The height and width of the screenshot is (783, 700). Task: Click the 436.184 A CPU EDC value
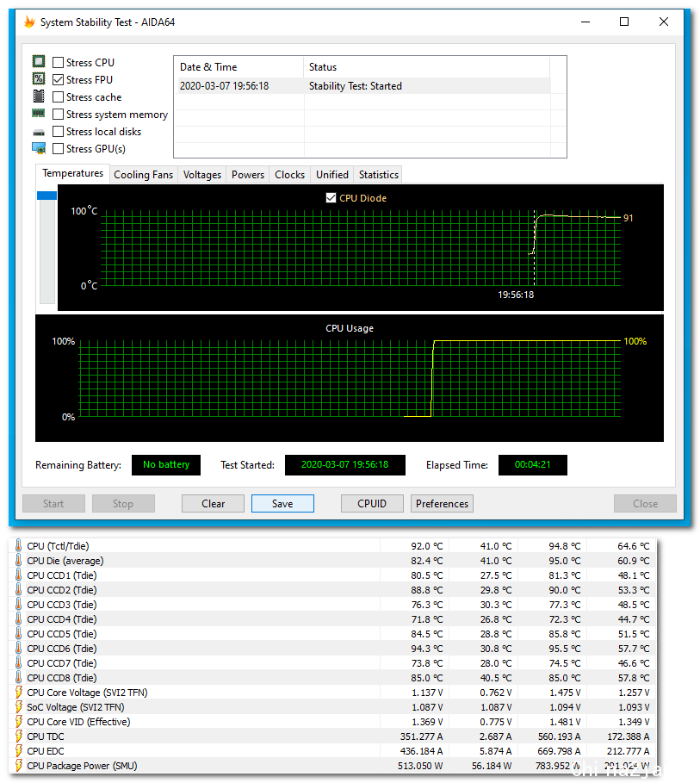pyautogui.click(x=421, y=751)
